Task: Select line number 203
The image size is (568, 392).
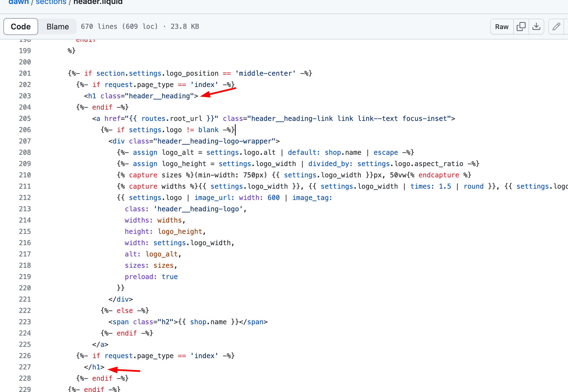Action: point(25,96)
